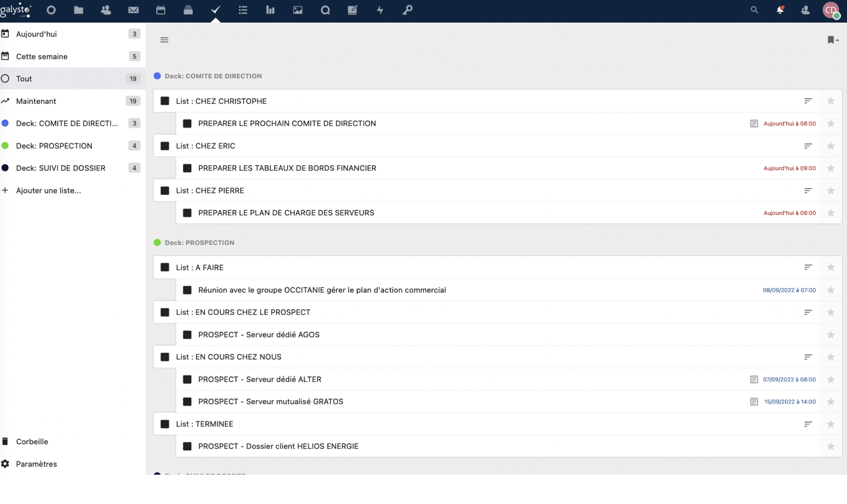
Task: Tick the PROSPECT - Serveur dédié AGOS checkbox
Action: tap(187, 335)
